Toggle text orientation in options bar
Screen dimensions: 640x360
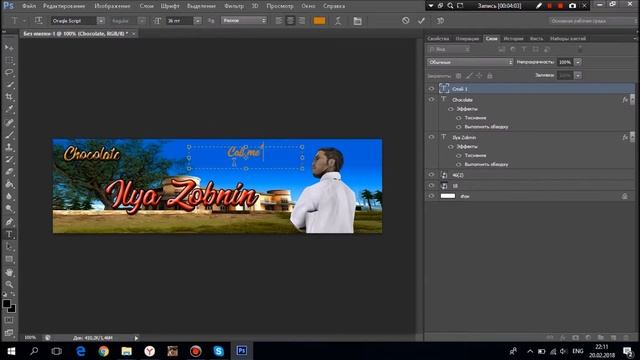click(38, 20)
